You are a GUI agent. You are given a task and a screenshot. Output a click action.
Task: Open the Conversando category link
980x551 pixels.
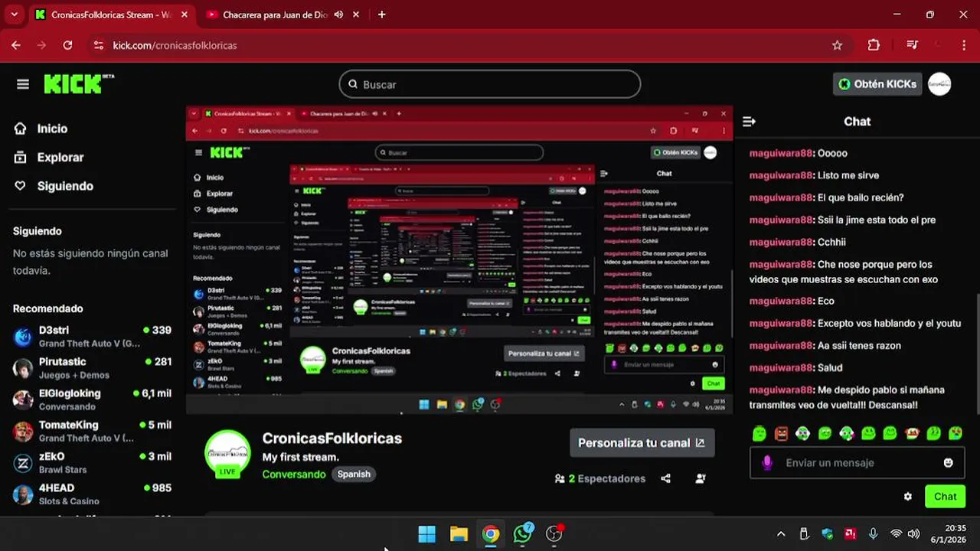coord(294,474)
